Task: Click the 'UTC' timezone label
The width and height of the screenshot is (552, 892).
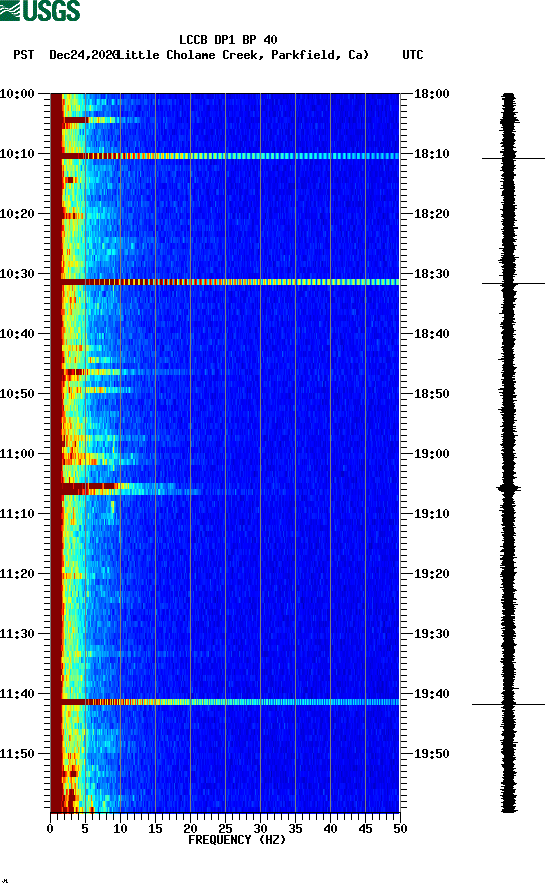Action: tap(413, 55)
